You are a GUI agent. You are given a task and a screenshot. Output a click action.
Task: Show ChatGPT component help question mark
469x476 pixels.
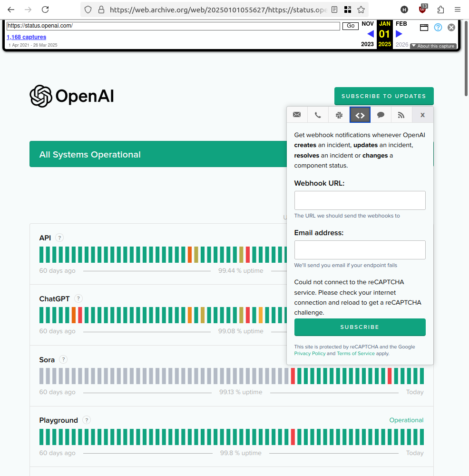(78, 298)
